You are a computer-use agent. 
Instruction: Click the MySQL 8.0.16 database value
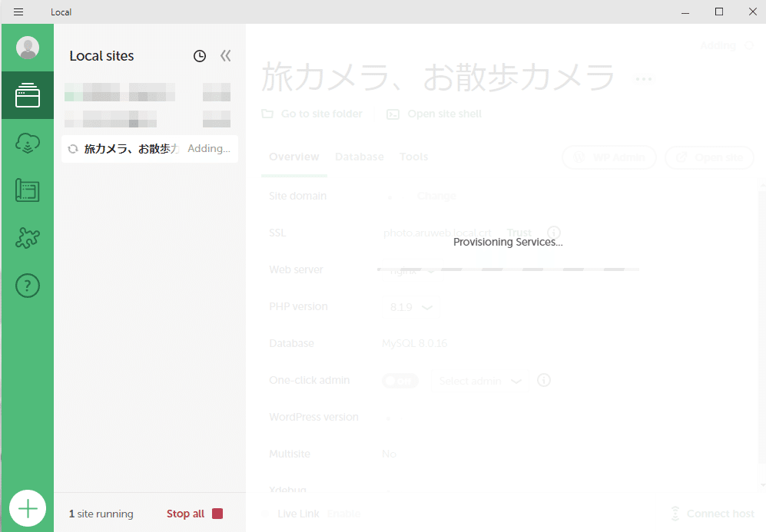pos(414,344)
